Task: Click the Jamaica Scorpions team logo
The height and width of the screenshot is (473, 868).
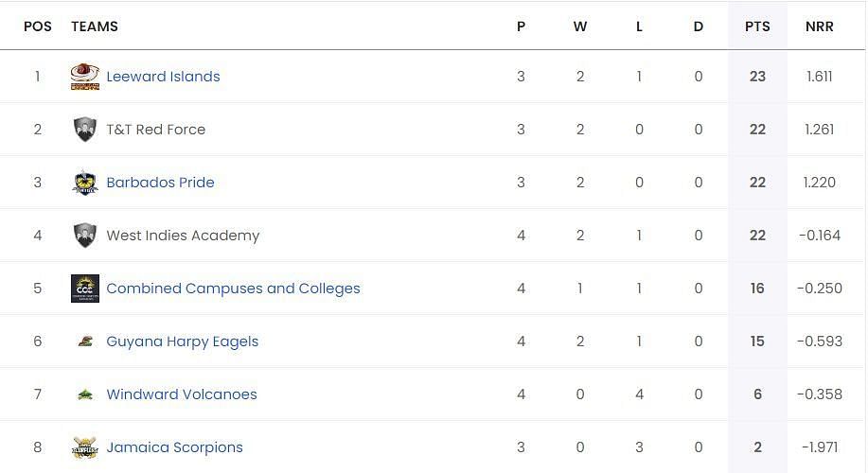Action: (84, 447)
